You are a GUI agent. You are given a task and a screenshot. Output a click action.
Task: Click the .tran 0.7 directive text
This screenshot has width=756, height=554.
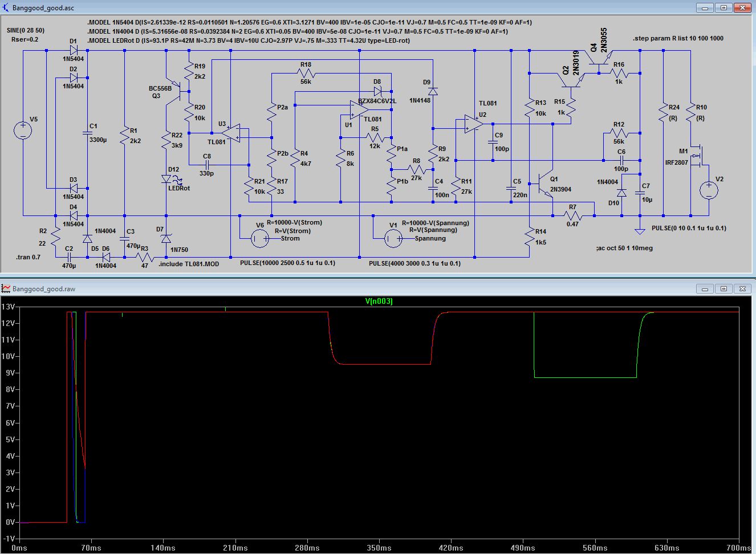(29, 257)
